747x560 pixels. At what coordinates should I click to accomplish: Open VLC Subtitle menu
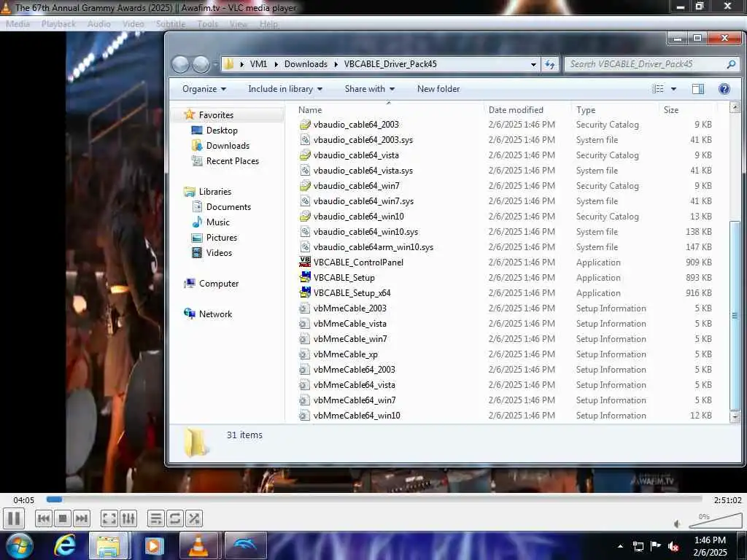(171, 24)
